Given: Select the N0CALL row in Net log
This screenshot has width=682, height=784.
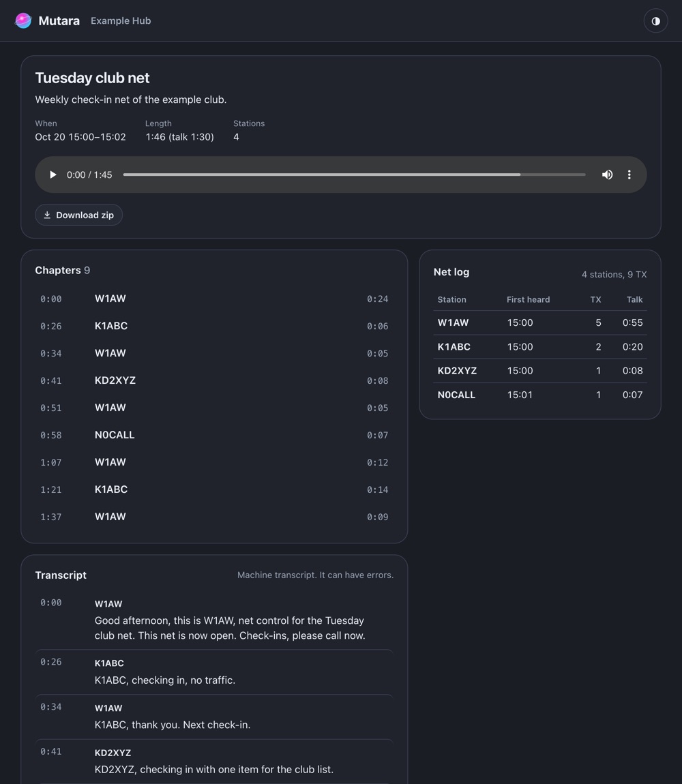Looking at the screenshot, I should pos(540,395).
